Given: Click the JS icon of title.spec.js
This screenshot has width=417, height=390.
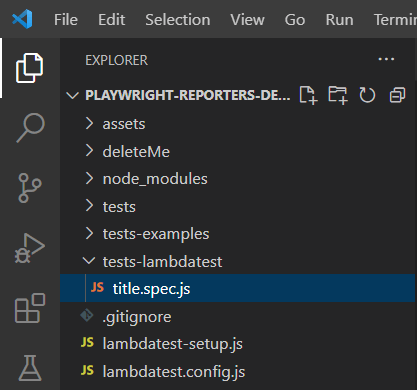Looking at the screenshot, I should point(97,287).
